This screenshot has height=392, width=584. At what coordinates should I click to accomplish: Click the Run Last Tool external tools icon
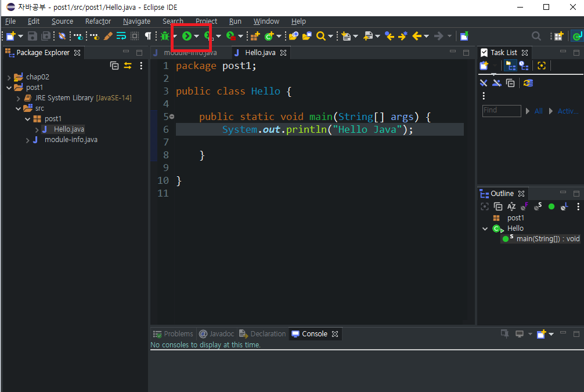(231, 36)
